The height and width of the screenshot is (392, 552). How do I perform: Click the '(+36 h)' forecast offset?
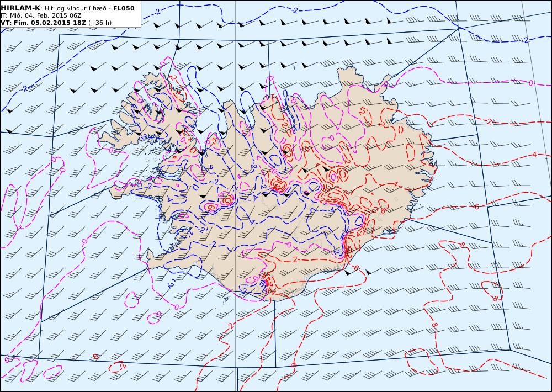(100, 23)
